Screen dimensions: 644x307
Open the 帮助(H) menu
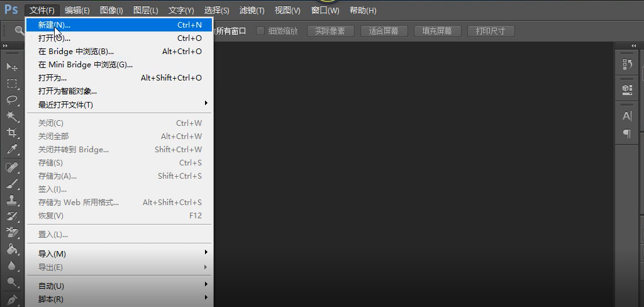point(363,10)
